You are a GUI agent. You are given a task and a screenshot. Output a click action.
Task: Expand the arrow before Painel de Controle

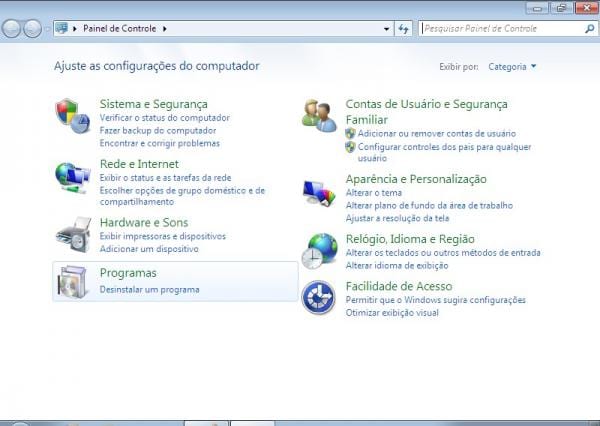pyautogui.click(x=75, y=28)
